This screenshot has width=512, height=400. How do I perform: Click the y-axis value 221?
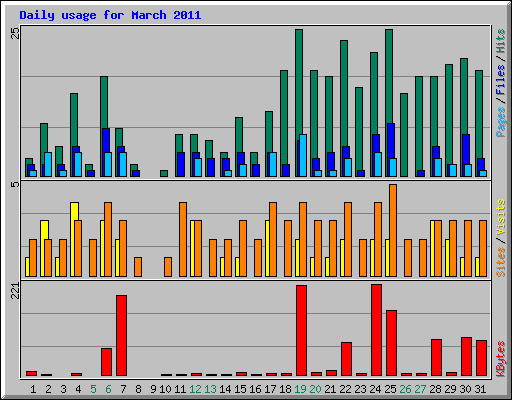pos(15,291)
